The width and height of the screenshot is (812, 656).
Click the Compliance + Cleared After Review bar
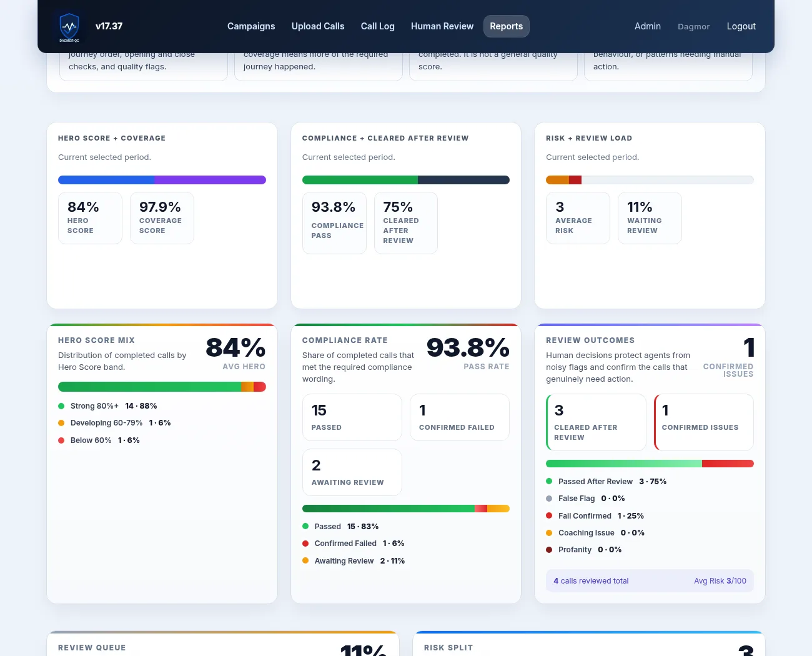tap(406, 180)
